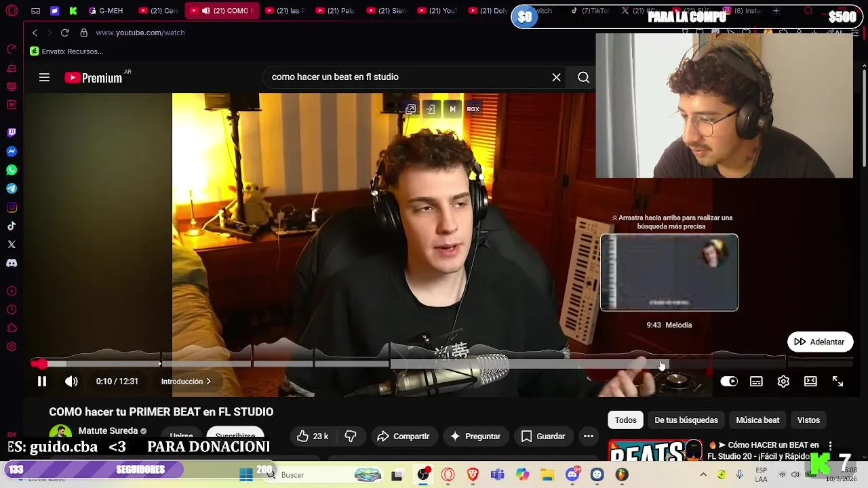Open X (Twitter) in the Opera sidebar
The width and height of the screenshot is (868, 488).
point(12,244)
